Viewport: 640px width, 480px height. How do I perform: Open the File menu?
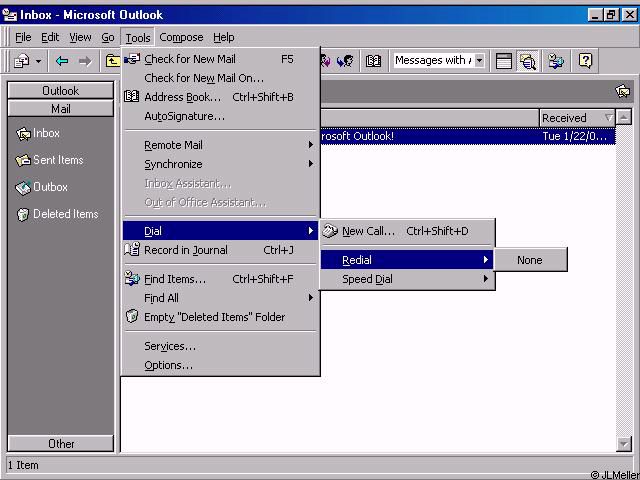(23, 38)
